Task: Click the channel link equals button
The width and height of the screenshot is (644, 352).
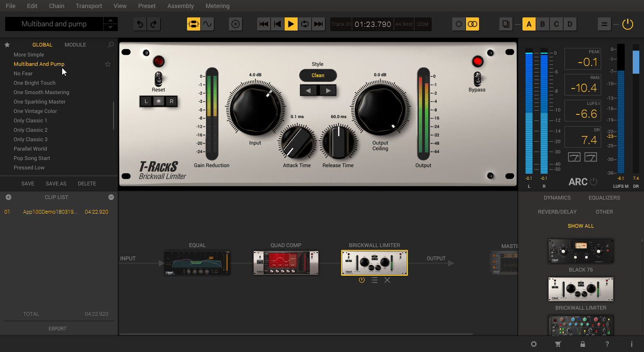Action: (159, 101)
